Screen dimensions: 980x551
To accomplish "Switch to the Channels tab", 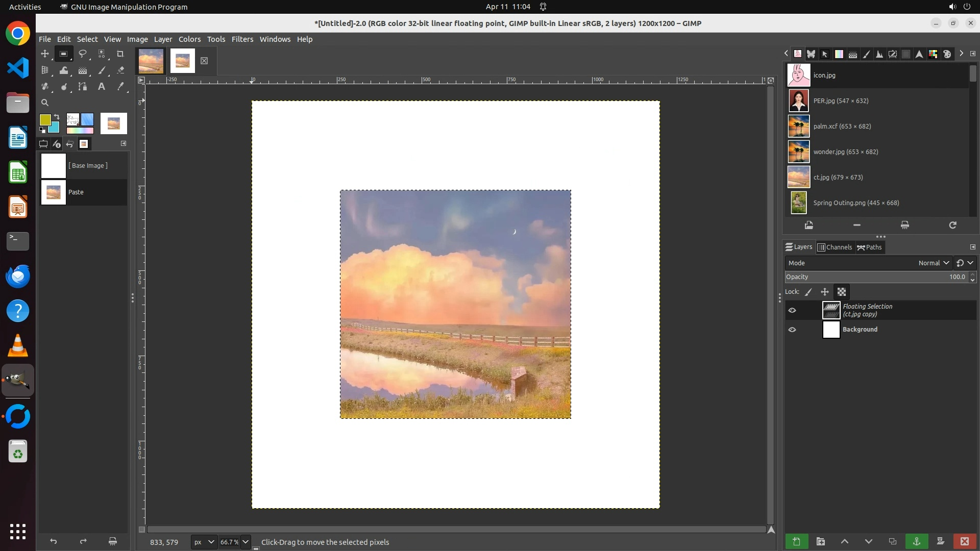I will coord(835,247).
